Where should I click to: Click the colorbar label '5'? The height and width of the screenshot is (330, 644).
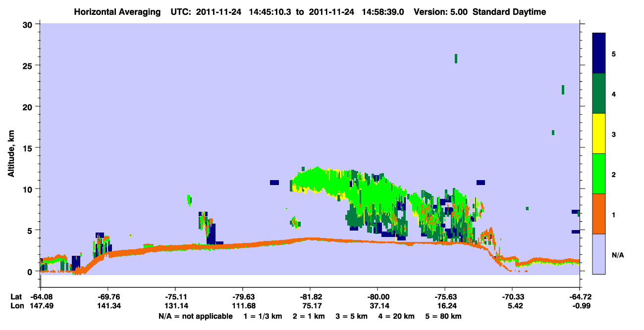pyautogui.click(x=614, y=53)
